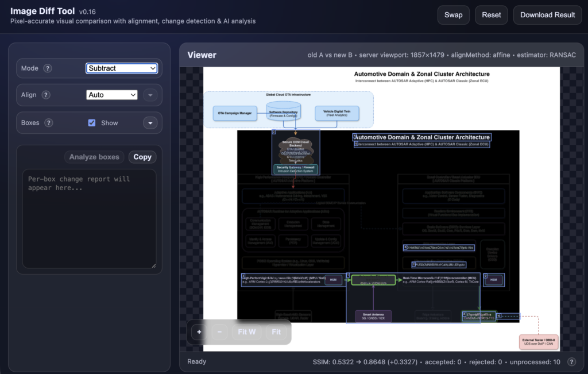Click the Boxes help question mark icon
The image size is (588, 374).
pyautogui.click(x=48, y=123)
